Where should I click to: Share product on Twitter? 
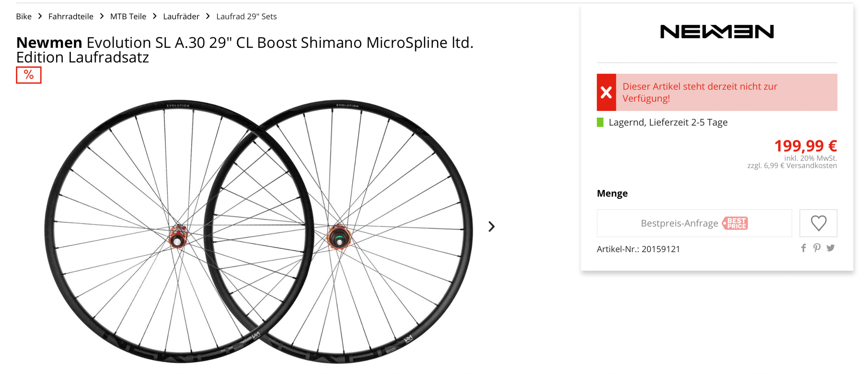tap(831, 248)
